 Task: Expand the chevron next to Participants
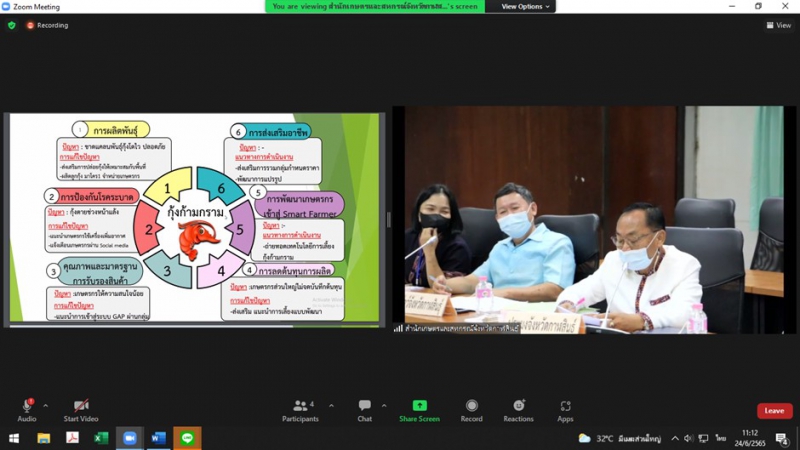pos(328,406)
